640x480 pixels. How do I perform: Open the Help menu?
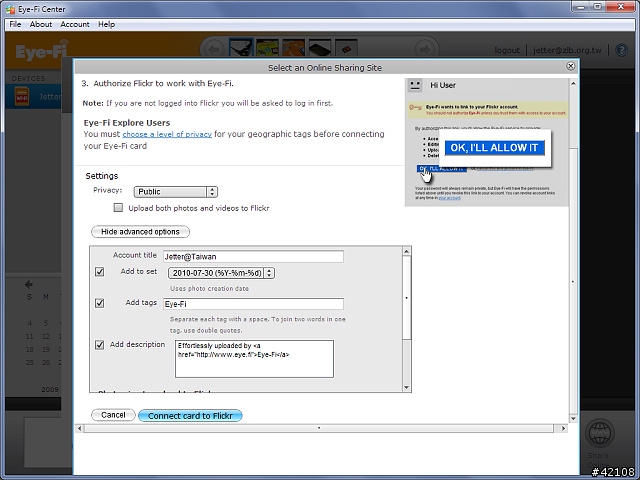(106, 24)
